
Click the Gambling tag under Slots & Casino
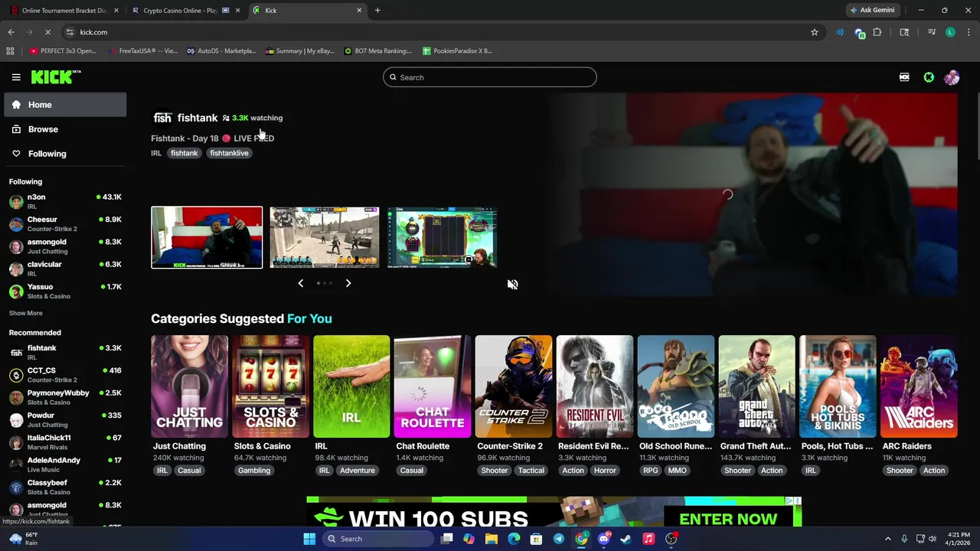point(254,471)
